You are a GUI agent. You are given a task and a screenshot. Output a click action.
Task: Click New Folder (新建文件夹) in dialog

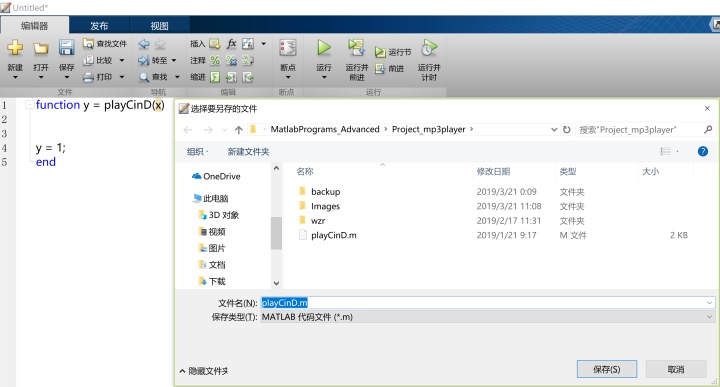[248, 151]
